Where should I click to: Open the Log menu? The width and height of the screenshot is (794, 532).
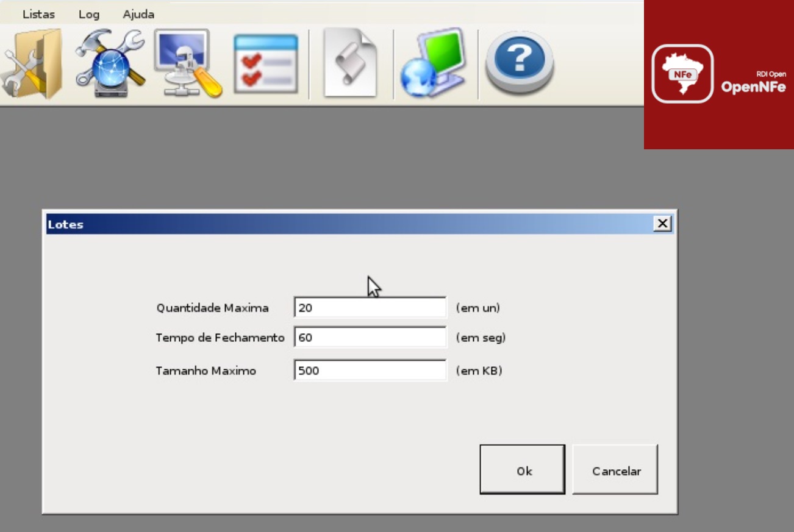[89, 14]
